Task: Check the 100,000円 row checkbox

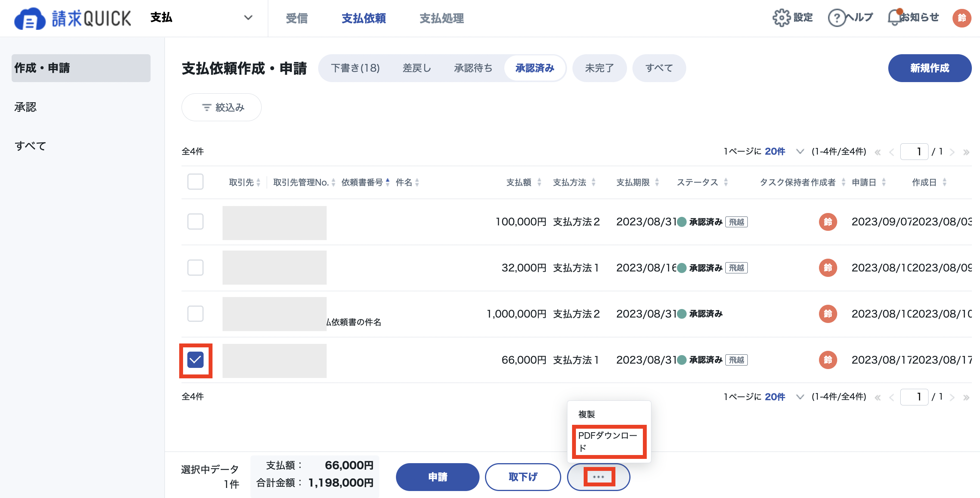Action: 195,222
